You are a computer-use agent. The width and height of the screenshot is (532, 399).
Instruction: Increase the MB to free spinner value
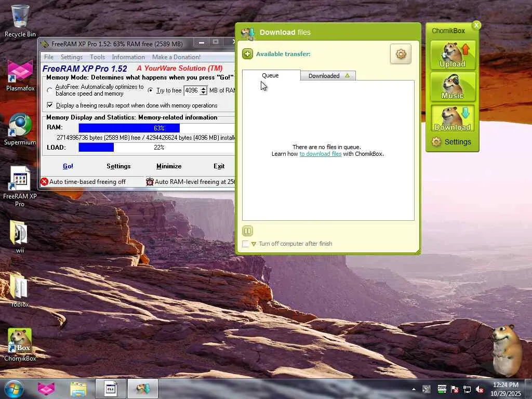tap(203, 88)
